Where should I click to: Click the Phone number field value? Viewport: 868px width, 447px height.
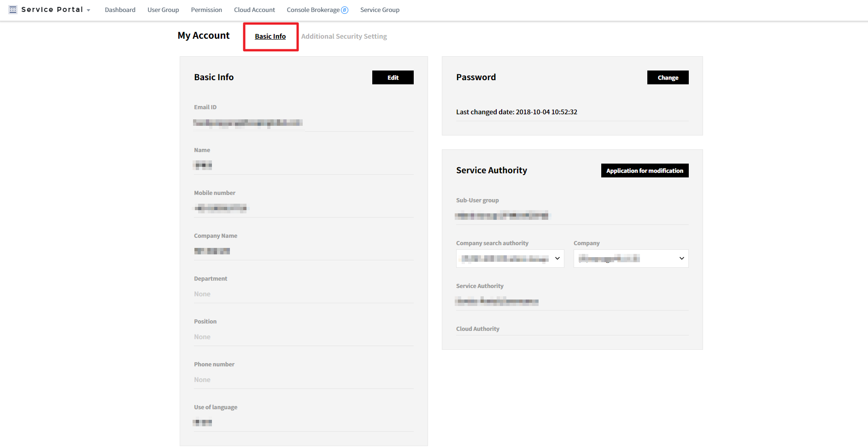tap(202, 380)
